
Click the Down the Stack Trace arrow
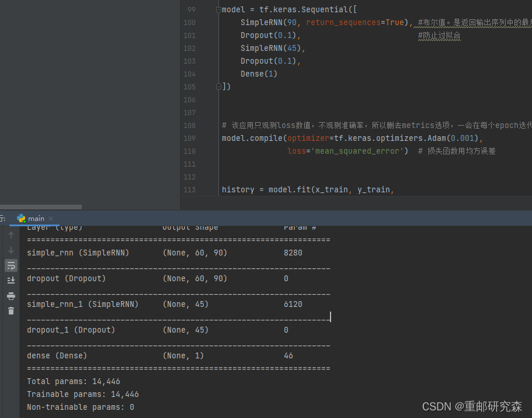pos(11,250)
